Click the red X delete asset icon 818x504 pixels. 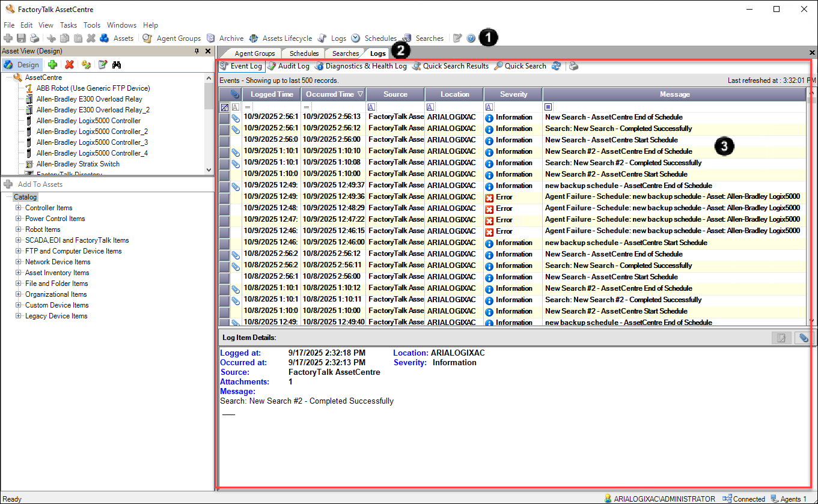(x=70, y=65)
